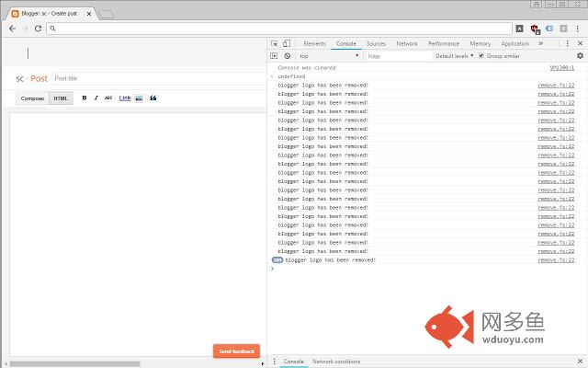Select the 'undefined' console output line
This screenshot has height=368, width=588.
[x=291, y=76]
